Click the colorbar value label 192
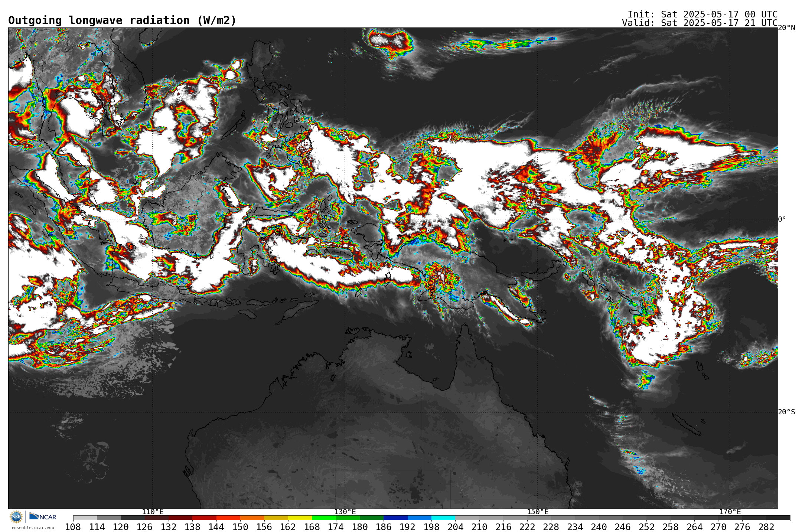The image size is (802, 532). (x=408, y=527)
